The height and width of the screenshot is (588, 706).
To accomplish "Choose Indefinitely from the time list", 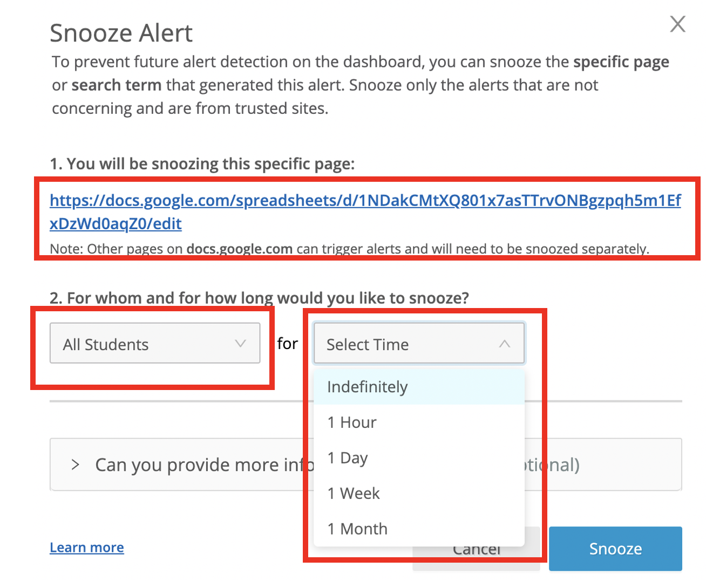I will (368, 387).
